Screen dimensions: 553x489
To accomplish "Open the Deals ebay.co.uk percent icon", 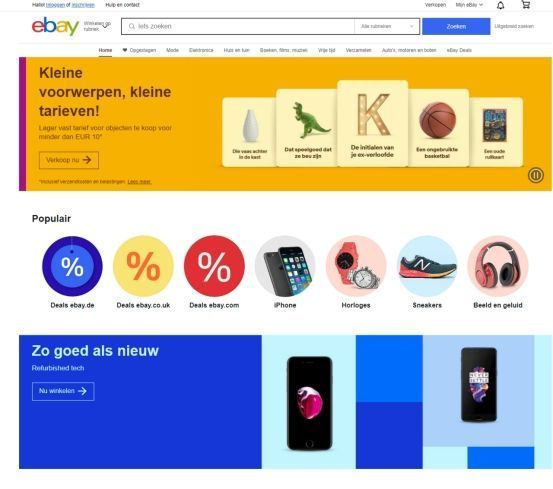I will 143,266.
